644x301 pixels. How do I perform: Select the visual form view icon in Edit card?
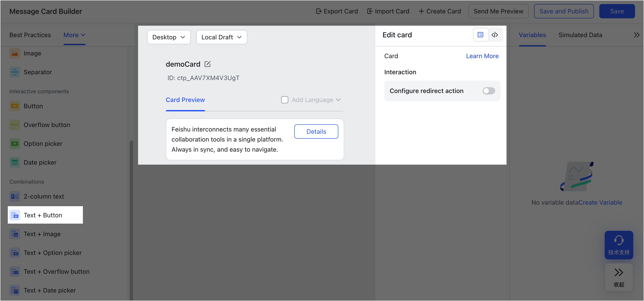coord(480,35)
